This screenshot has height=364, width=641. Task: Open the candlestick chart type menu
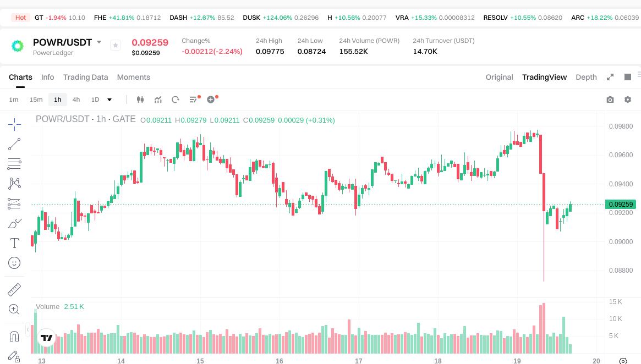(x=140, y=100)
